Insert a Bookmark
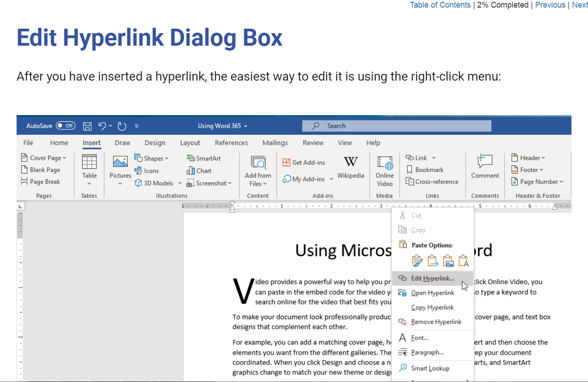The image size is (588, 382). (425, 170)
